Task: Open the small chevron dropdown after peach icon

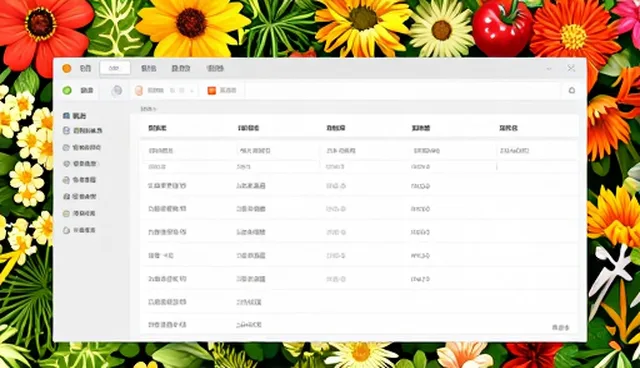Action: 191,91
